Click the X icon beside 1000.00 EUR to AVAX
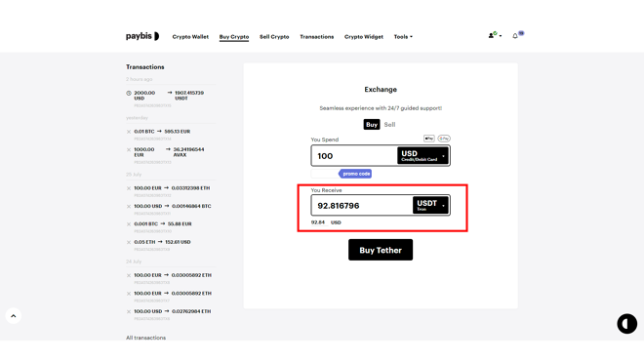The width and height of the screenshot is (644, 362). click(129, 150)
